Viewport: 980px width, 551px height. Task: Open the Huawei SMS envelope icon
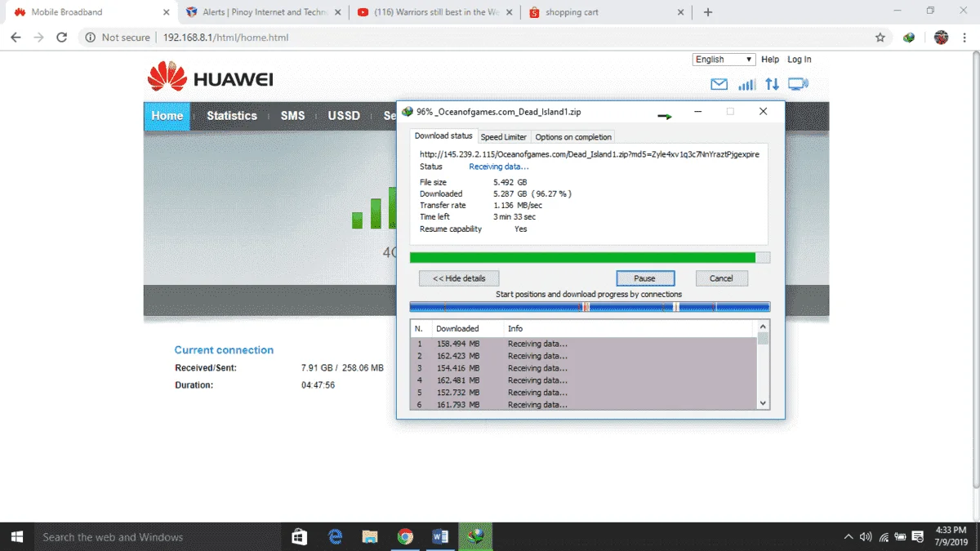[x=719, y=84]
